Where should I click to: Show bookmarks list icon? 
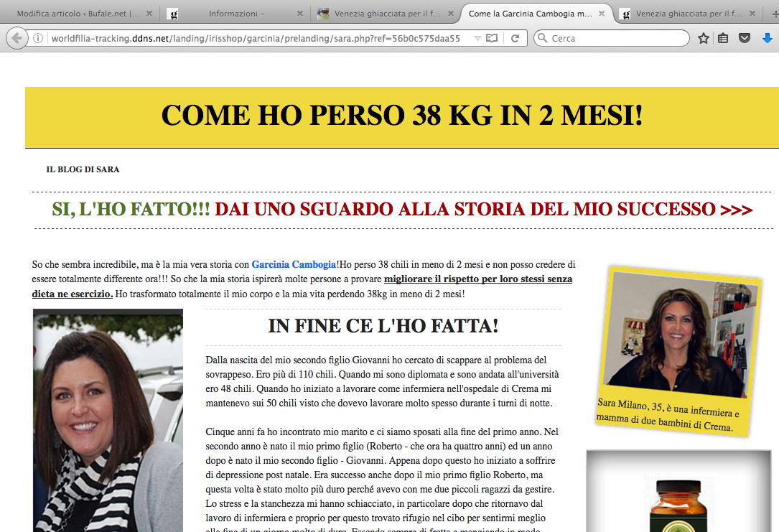pyautogui.click(x=724, y=39)
